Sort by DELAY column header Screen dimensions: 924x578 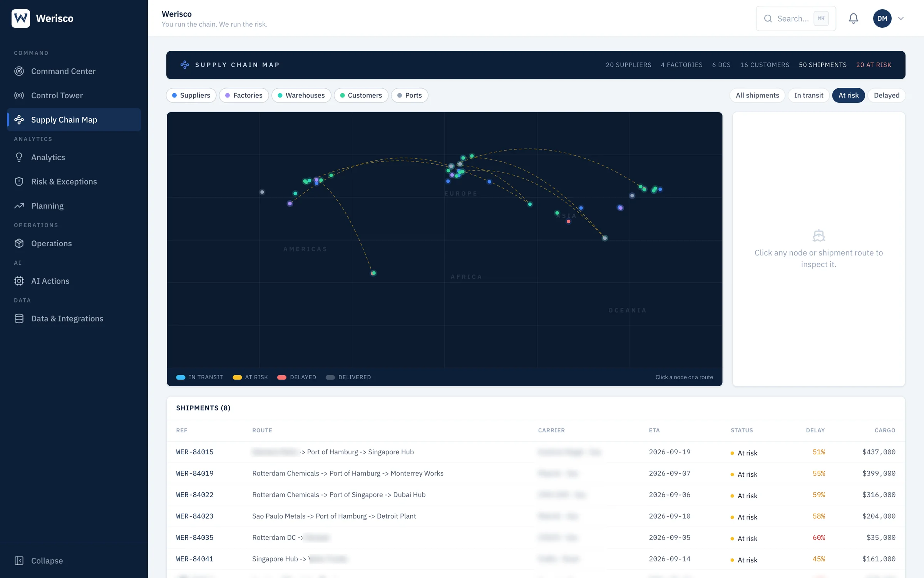[815, 430]
